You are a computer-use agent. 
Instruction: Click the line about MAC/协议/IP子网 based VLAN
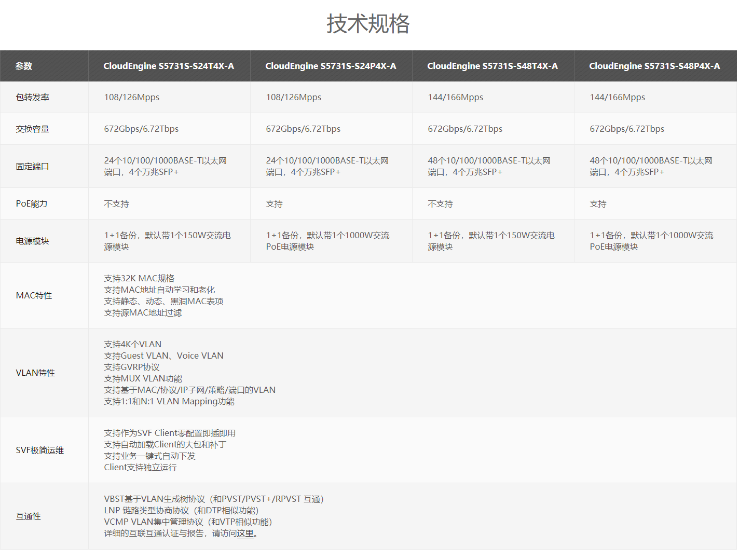coord(190,390)
